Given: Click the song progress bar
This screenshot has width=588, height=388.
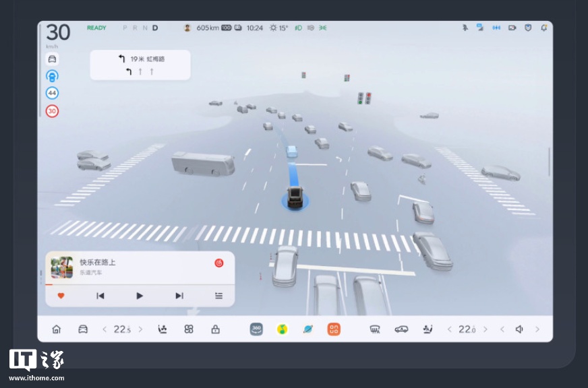Looking at the screenshot, I should [140, 285].
